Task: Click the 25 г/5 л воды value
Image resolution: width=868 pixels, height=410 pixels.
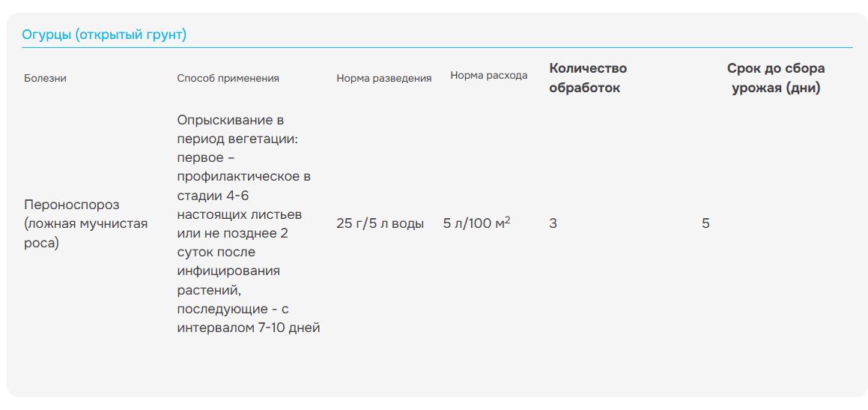Action: tap(380, 224)
